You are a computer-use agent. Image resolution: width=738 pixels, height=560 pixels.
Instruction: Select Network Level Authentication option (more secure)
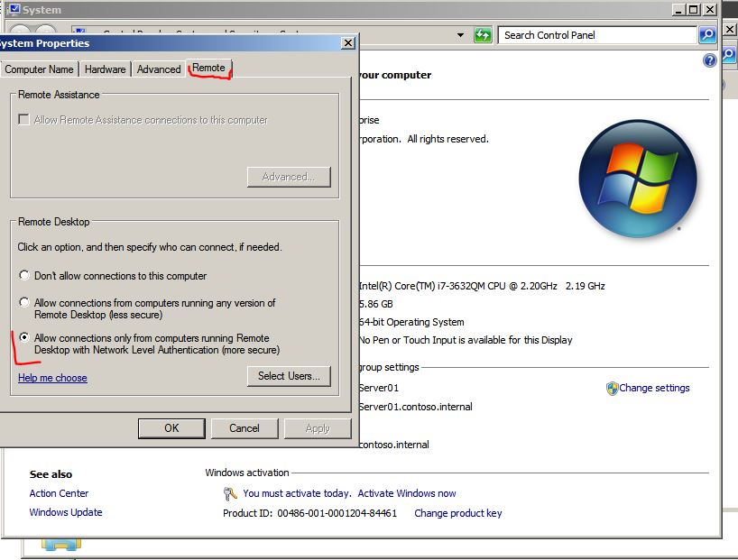coord(24,337)
